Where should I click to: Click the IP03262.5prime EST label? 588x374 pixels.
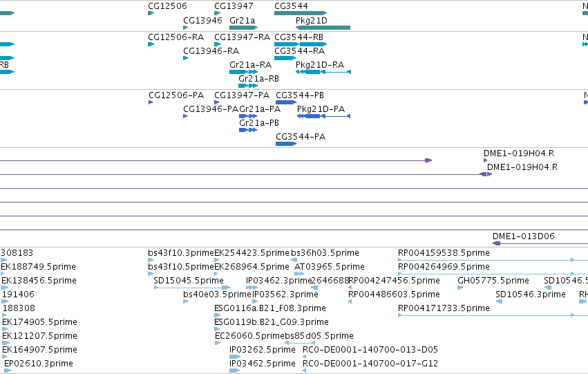263,350
